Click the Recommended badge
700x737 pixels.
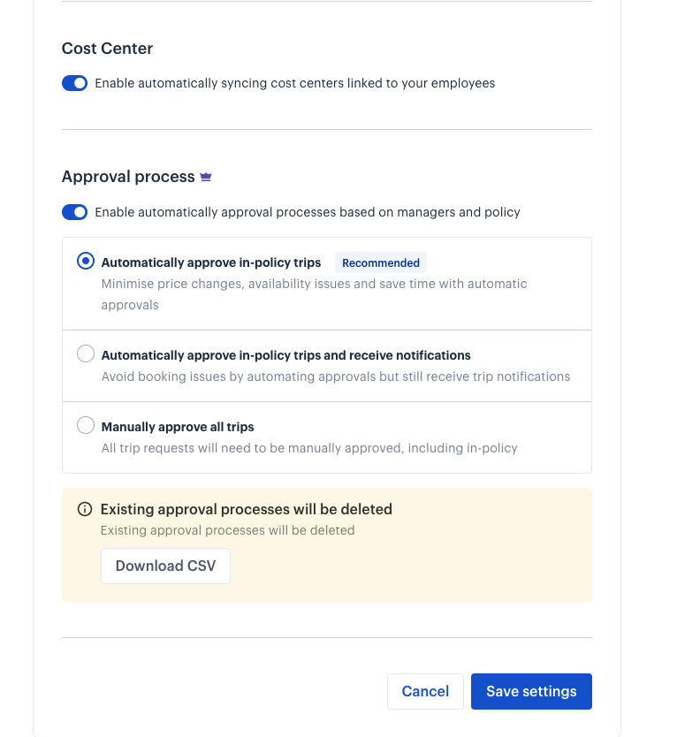(381, 262)
